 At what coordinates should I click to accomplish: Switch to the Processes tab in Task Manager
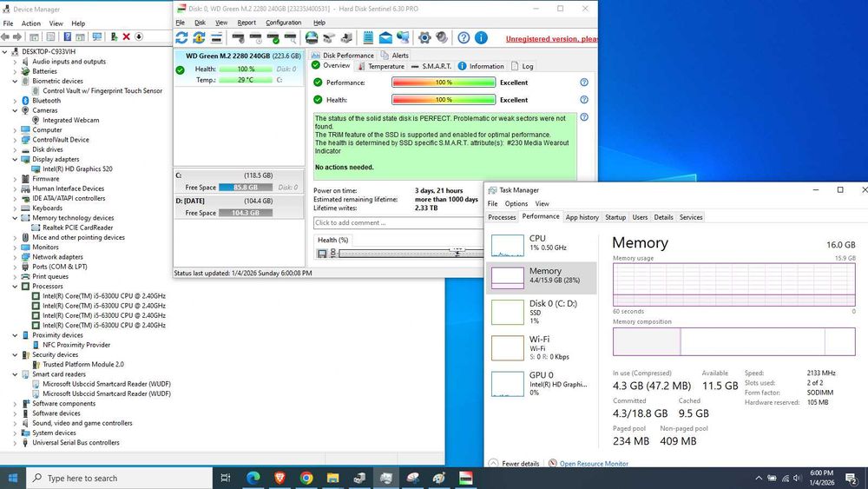click(x=502, y=217)
